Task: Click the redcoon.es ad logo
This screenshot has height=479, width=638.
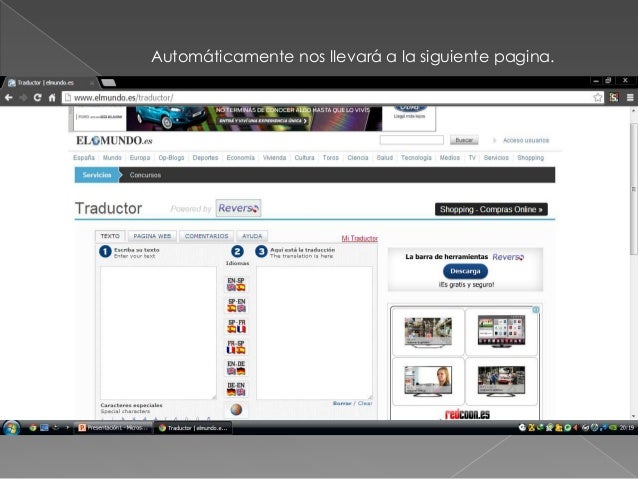Action: [467, 414]
